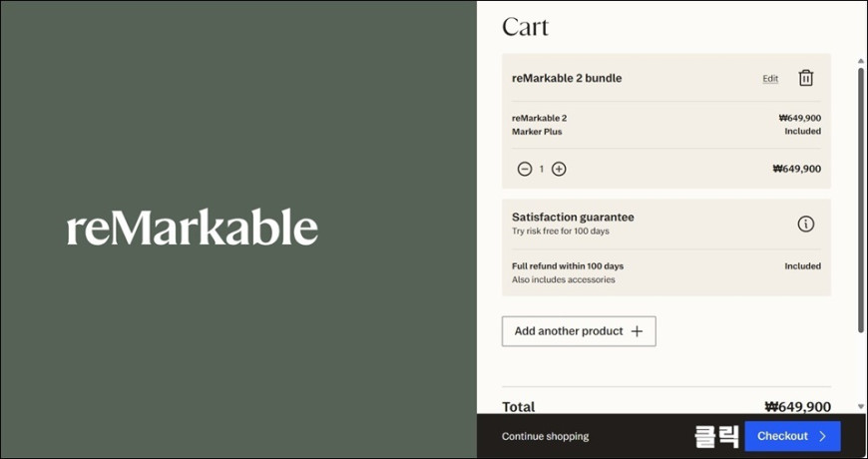Viewport: 868px width, 459px height.
Task: Click the scrollbar down arrow in the cart
Action: 861,406
